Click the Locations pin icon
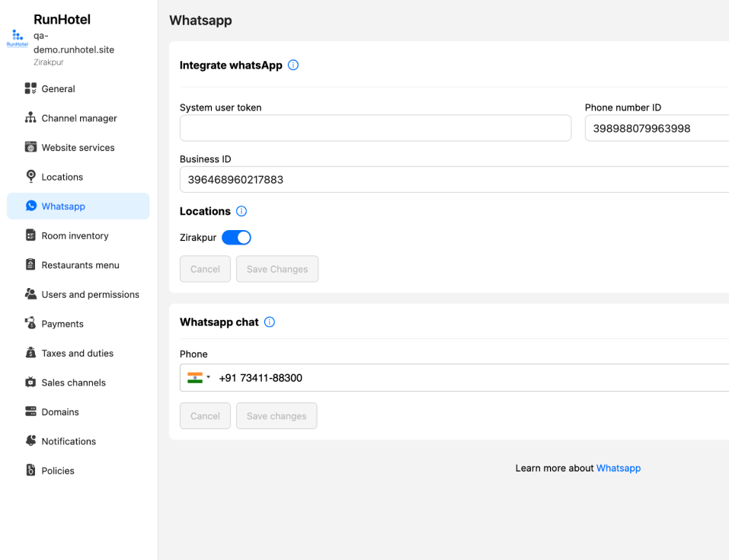The width and height of the screenshot is (729, 560). pos(30,176)
